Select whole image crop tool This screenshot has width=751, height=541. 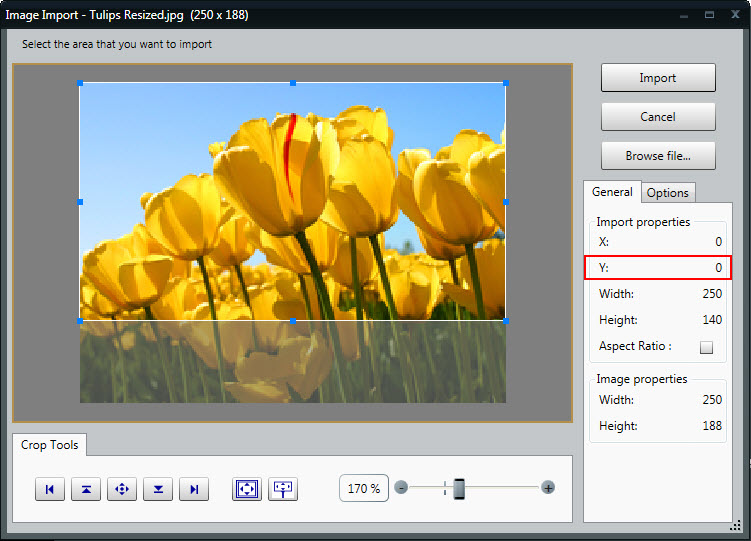[247, 489]
